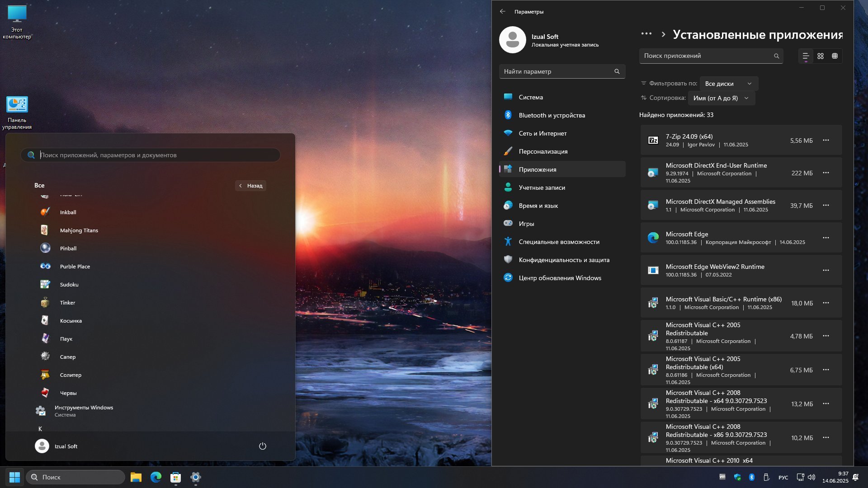Click РУС language indicator
Viewport: 868px width, 488px height.
[x=783, y=478]
